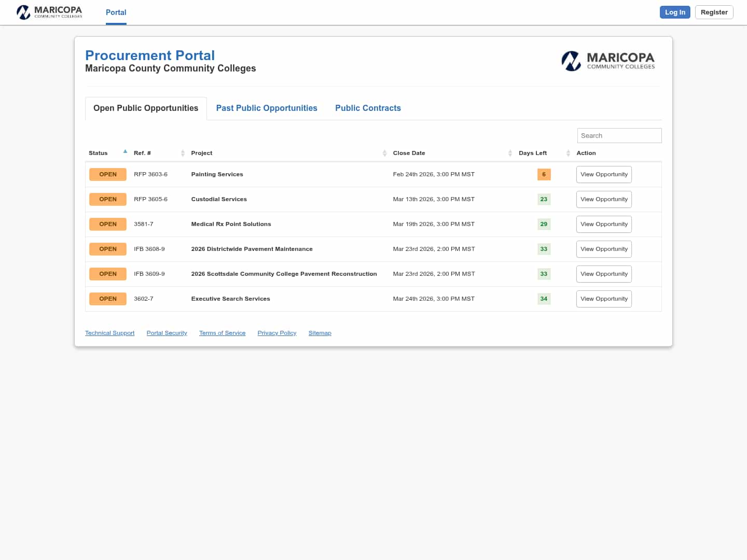
Task: Click the large Maricopa Community Colleges logo
Action: click(608, 61)
